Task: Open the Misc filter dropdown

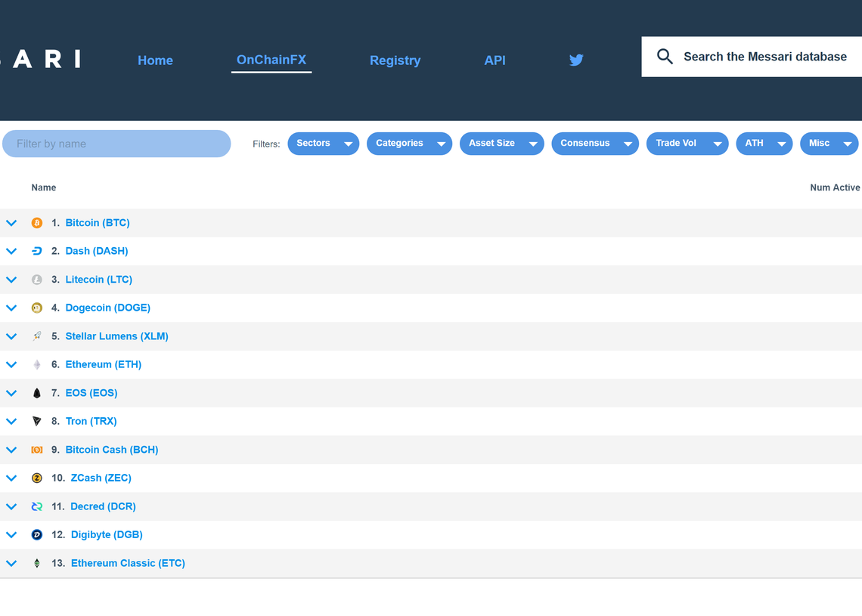Action: 829,144
